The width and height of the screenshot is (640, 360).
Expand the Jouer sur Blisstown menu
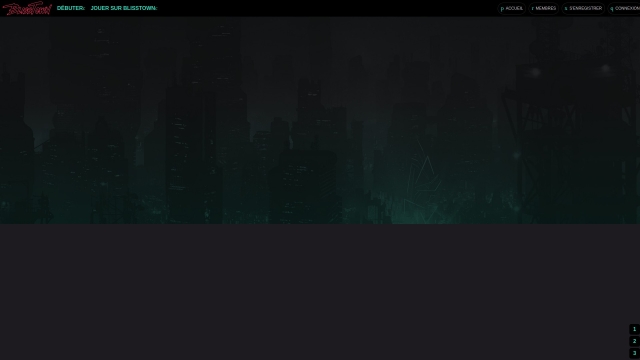point(124,8)
